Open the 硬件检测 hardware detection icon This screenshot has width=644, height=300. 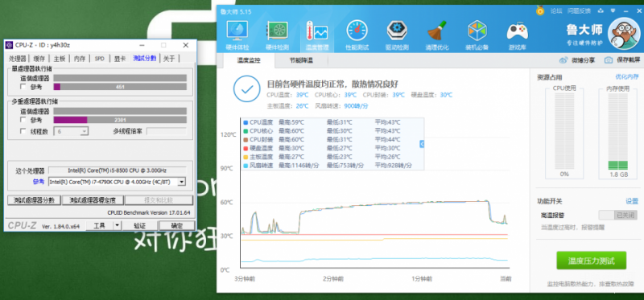click(x=277, y=31)
